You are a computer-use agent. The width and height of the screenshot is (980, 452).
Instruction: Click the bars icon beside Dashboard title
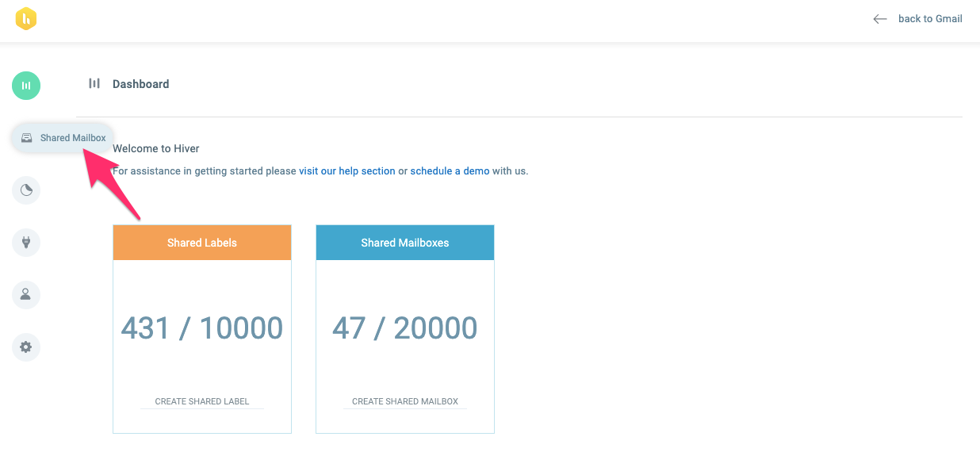click(94, 83)
